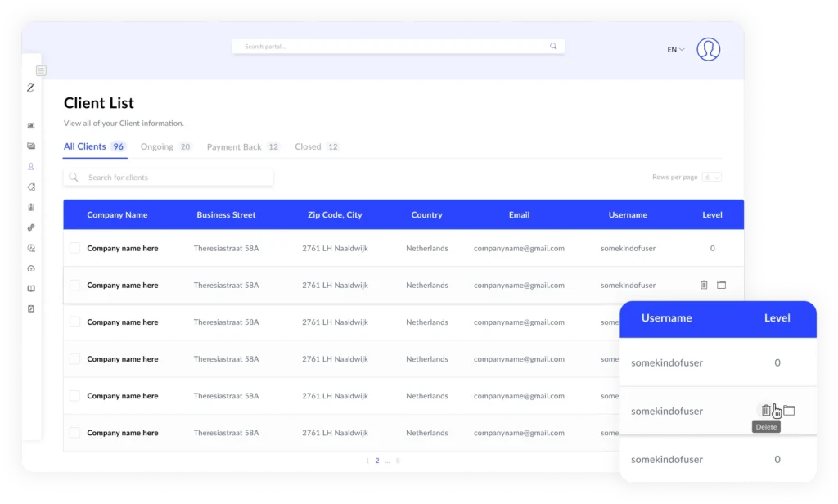Focus the Search portal field

[x=399, y=47]
